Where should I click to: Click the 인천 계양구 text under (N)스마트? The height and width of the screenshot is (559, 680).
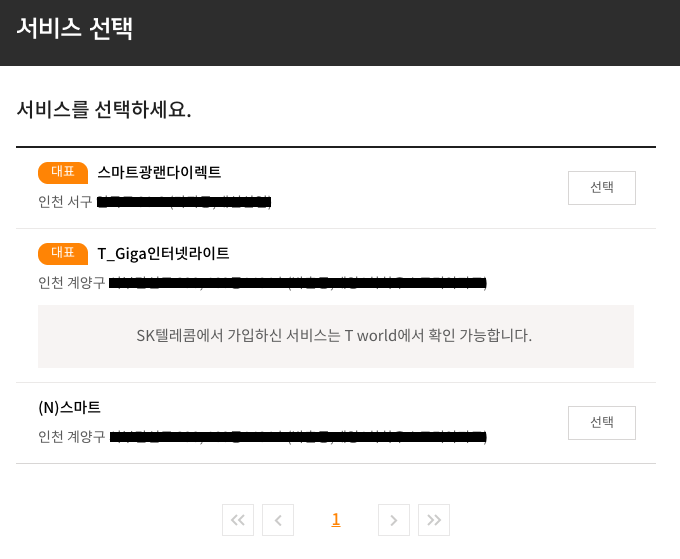click(71, 437)
